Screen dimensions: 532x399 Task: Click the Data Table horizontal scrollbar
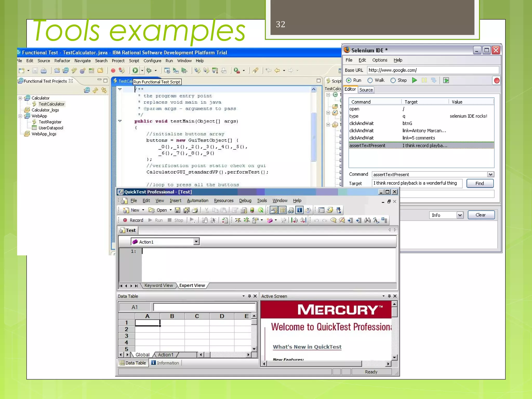pos(225,355)
